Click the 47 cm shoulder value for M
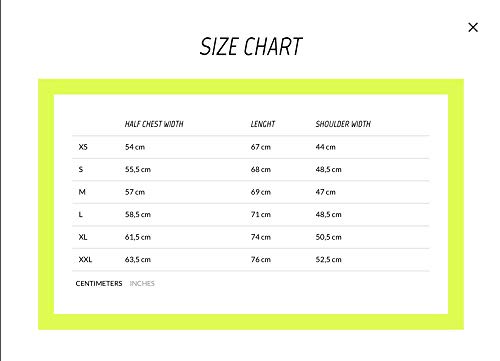The height and width of the screenshot is (361, 500). 325,192
